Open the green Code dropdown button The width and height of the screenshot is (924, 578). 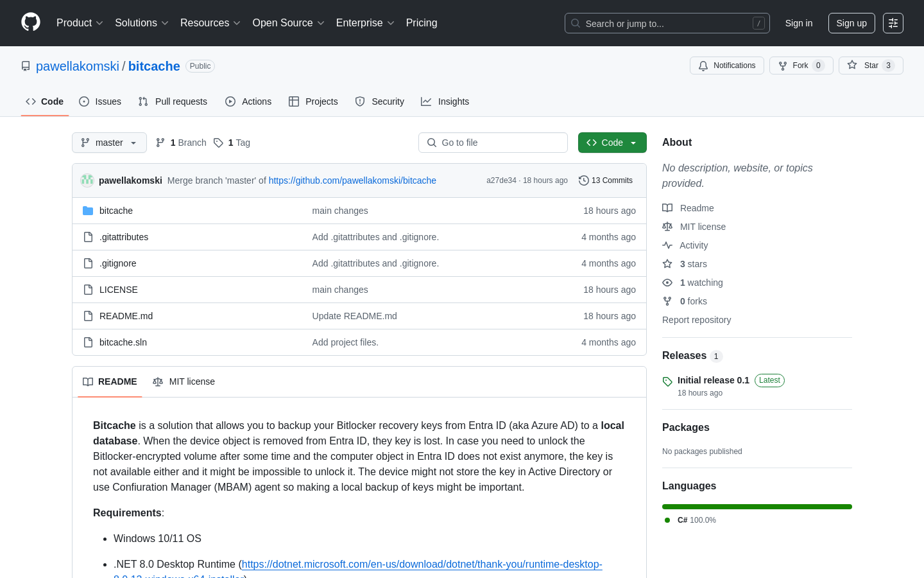click(x=612, y=143)
